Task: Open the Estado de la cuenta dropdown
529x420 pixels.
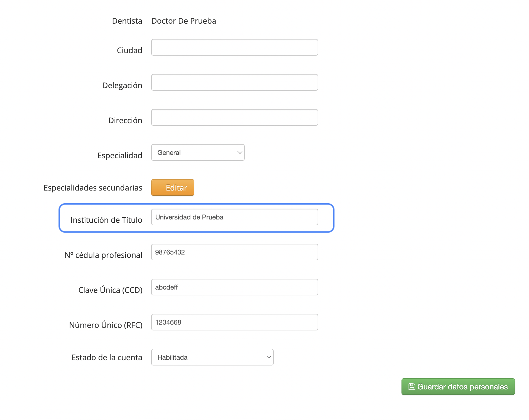Action: 212,357
